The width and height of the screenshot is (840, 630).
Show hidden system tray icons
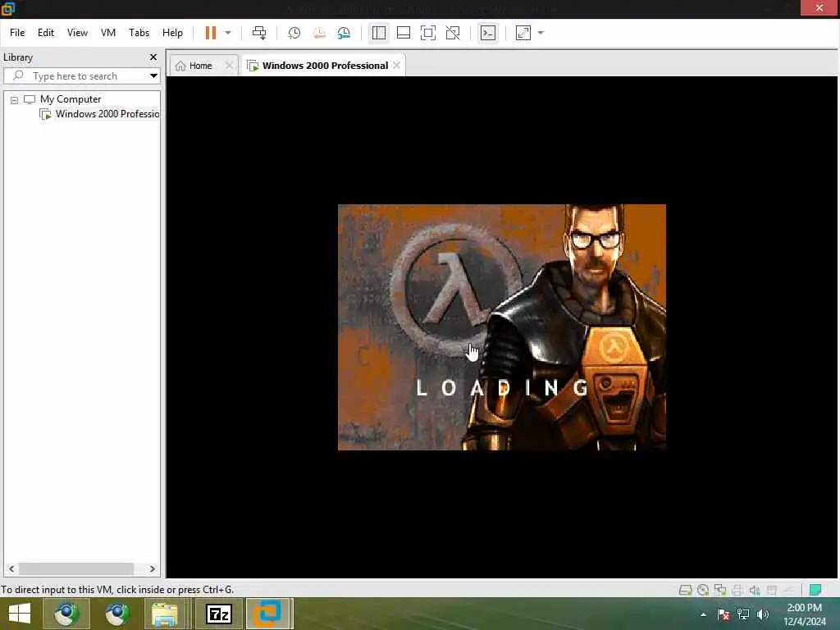point(703,614)
